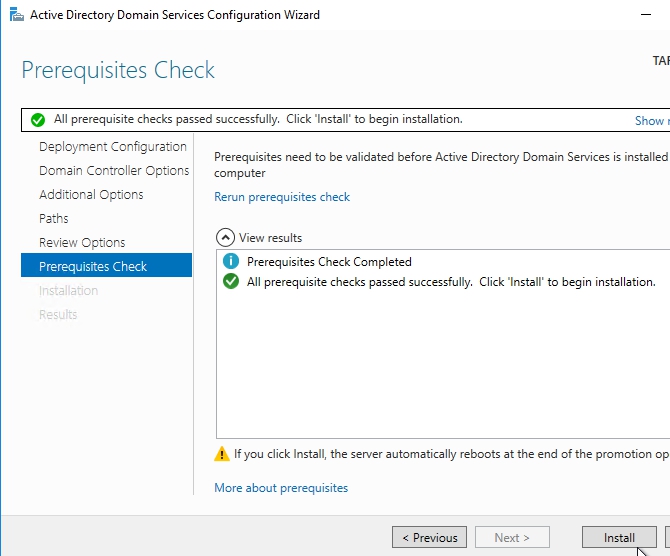
Task: Click yellow warning icon near reboot notice
Action: click(222, 454)
